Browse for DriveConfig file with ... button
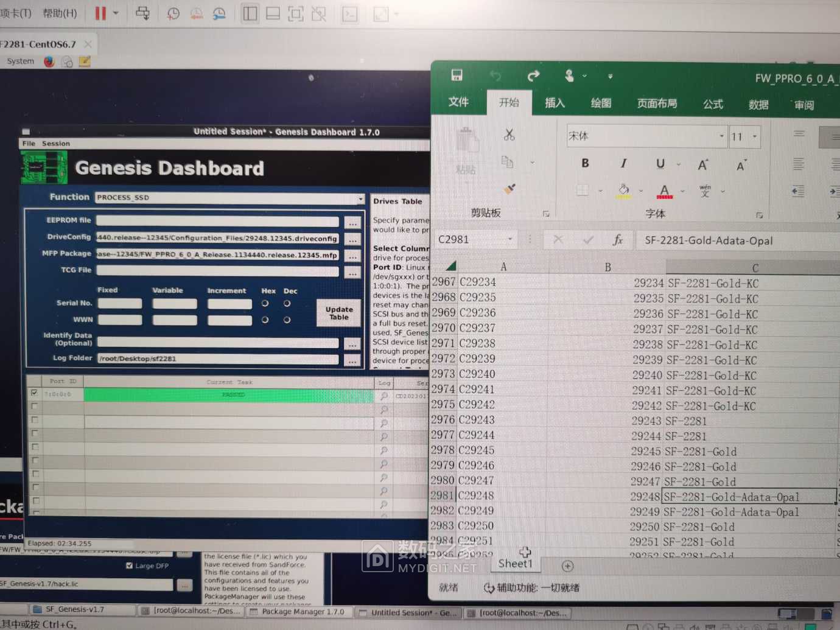The height and width of the screenshot is (630, 840). [353, 240]
